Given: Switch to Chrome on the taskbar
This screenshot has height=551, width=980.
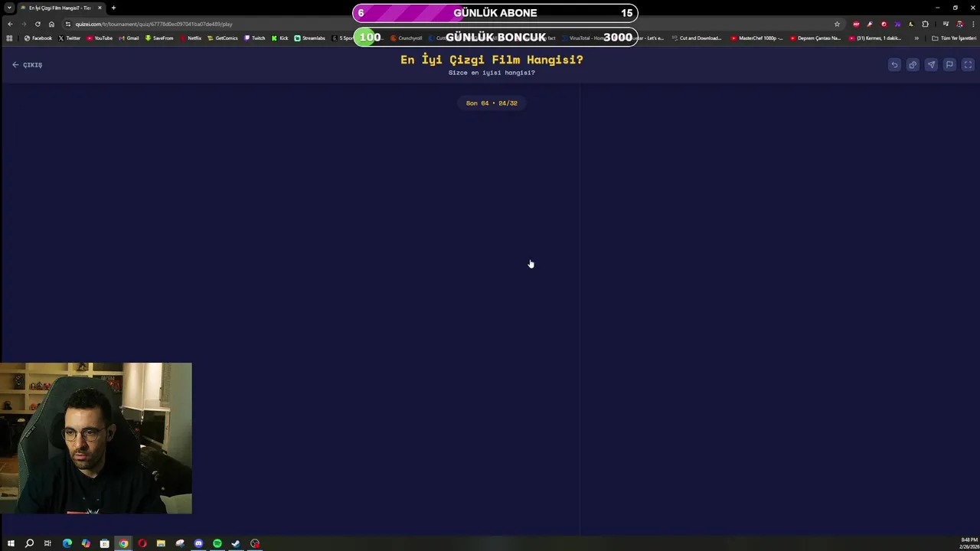Looking at the screenshot, I should click(x=123, y=543).
